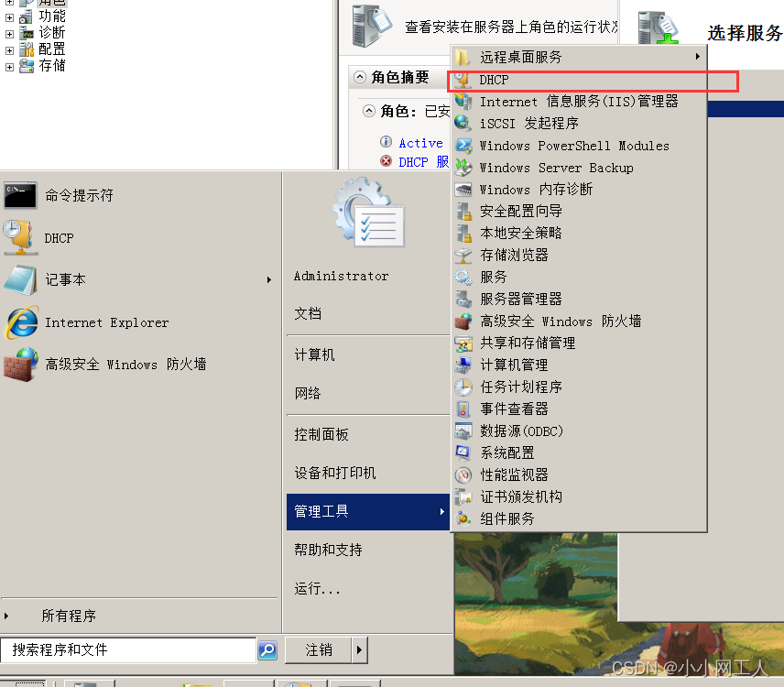The image size is (784, 687).
Task: Collapse 角色: section chevron
Action: (369, 111)
